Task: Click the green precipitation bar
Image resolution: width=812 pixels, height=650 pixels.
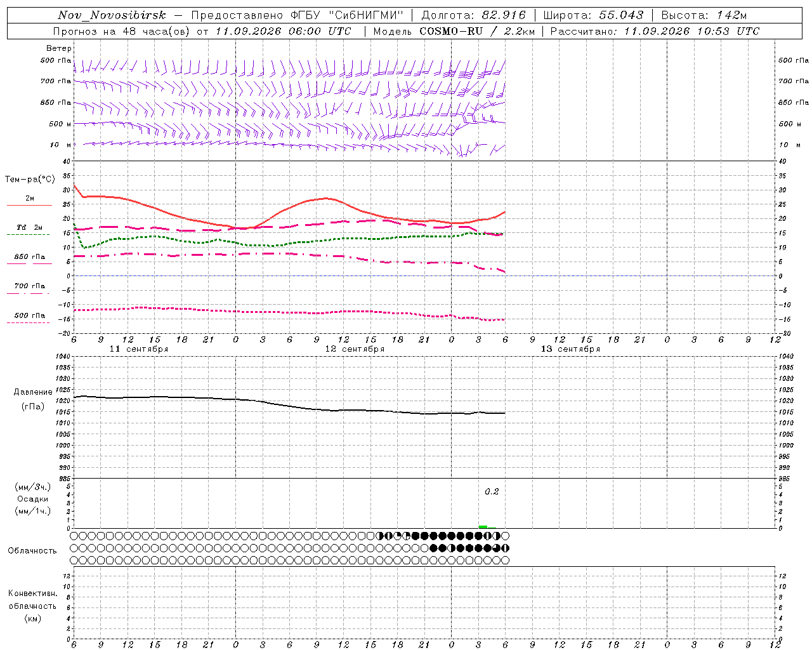Action: tap(483, 527)
